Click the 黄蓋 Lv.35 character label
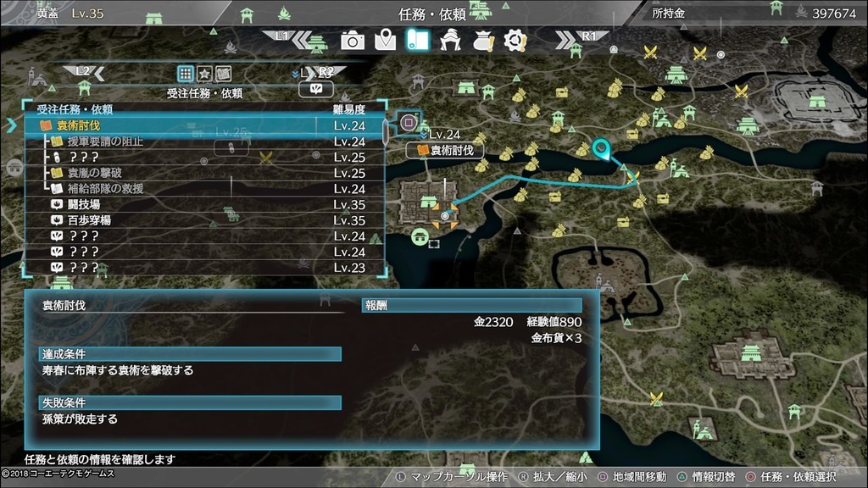This screenshot has height=488, width=868. click(x=70, y=14)
